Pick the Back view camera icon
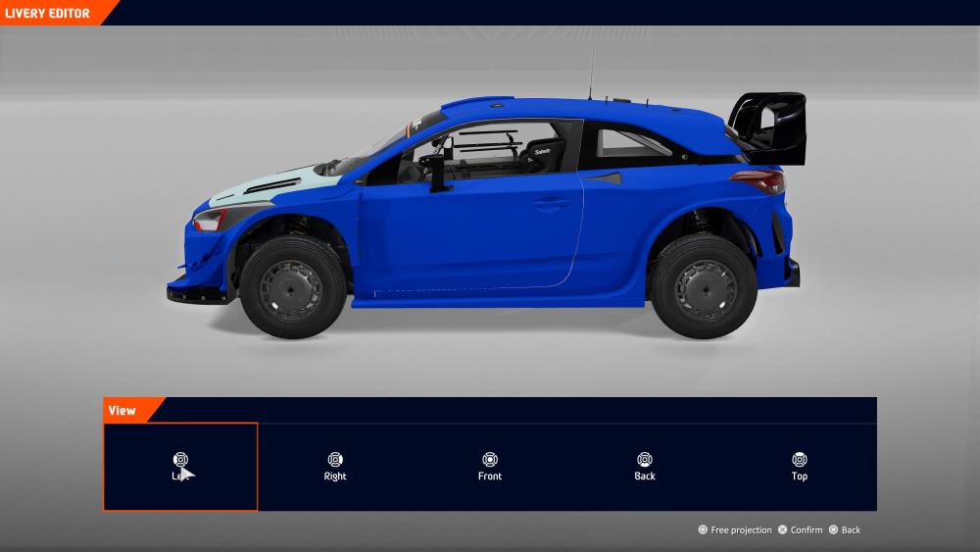Image resolution: width=980 pixels, height=552 pixels. pyautogui.click(x=645, y=459)
